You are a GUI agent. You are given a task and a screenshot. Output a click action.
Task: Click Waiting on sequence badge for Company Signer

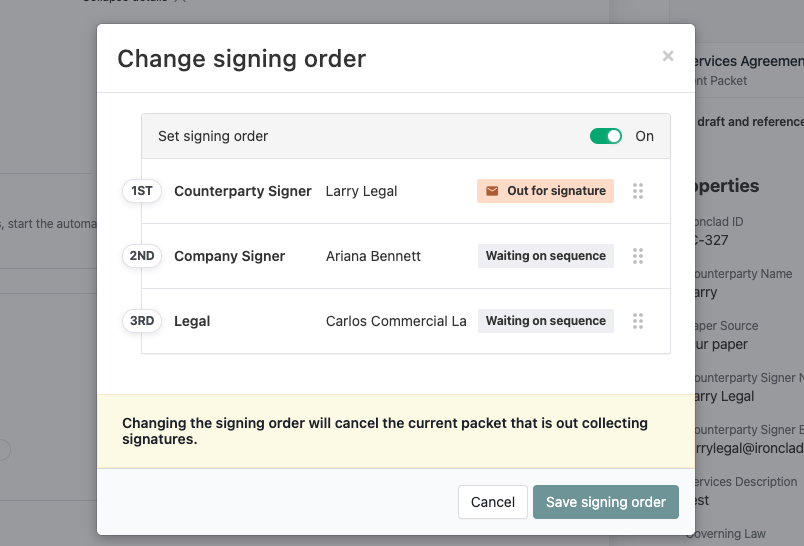click(546, 256)
